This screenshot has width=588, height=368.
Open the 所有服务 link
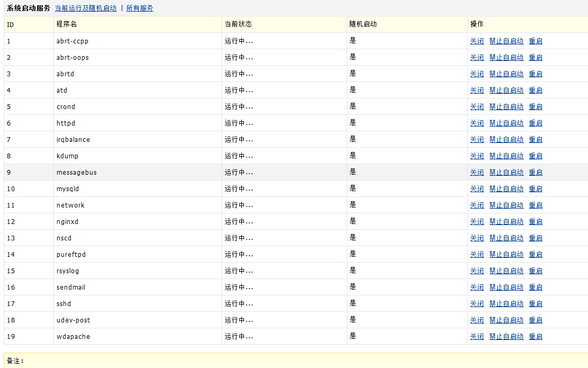140,8
